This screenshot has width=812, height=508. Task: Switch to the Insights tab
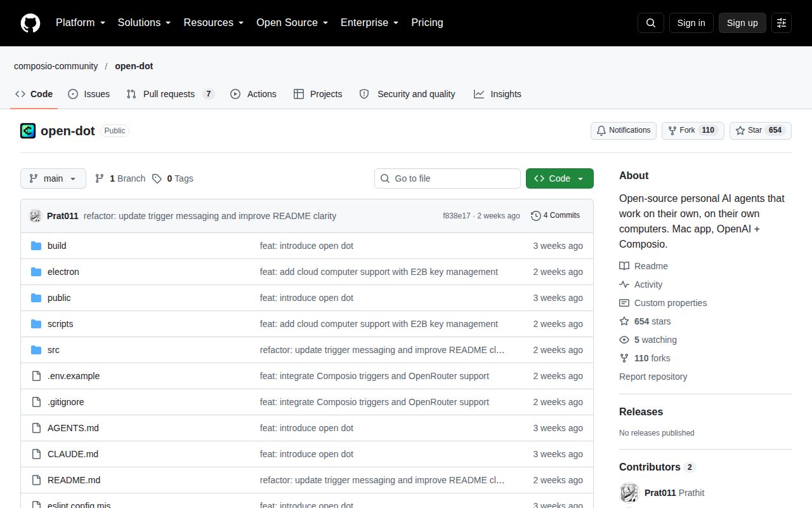tap(497, 94)
